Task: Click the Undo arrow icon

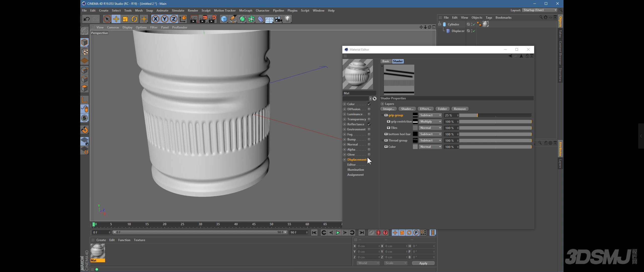Action: point(87,19)
